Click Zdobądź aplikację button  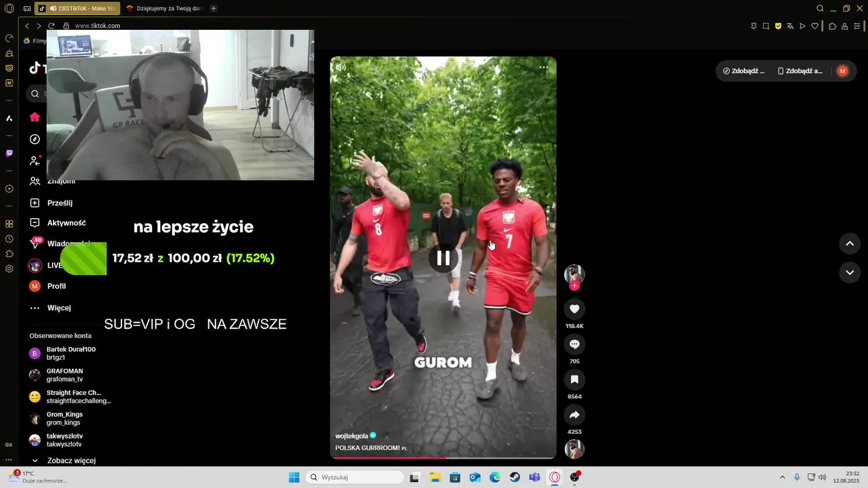click(800, 71)
